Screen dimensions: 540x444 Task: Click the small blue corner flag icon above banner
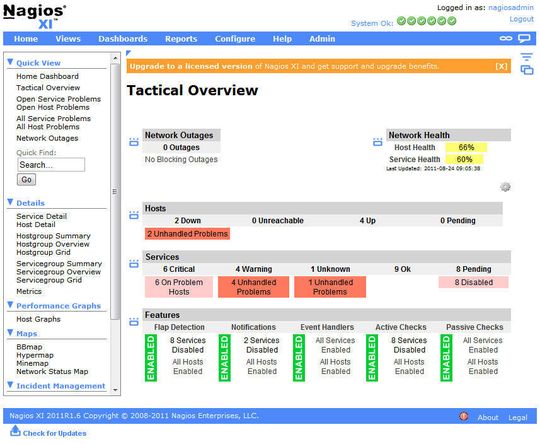coord(128,53)
